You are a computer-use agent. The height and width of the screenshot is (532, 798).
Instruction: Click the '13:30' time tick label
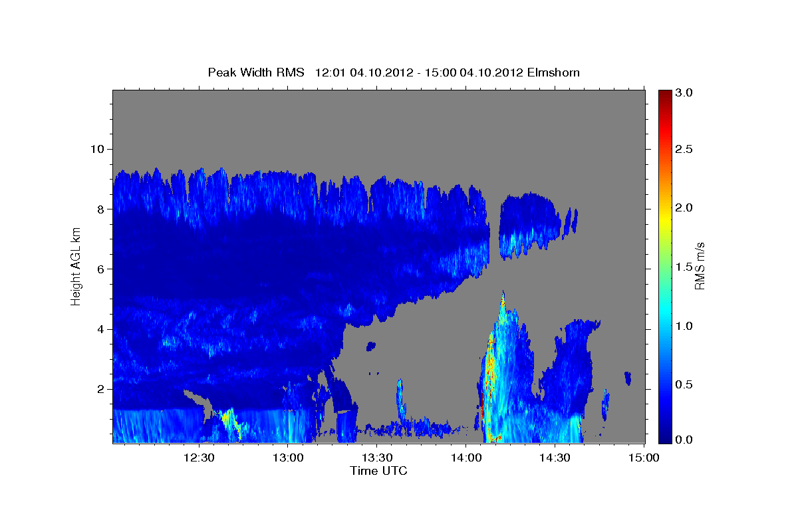pos(377,458)
